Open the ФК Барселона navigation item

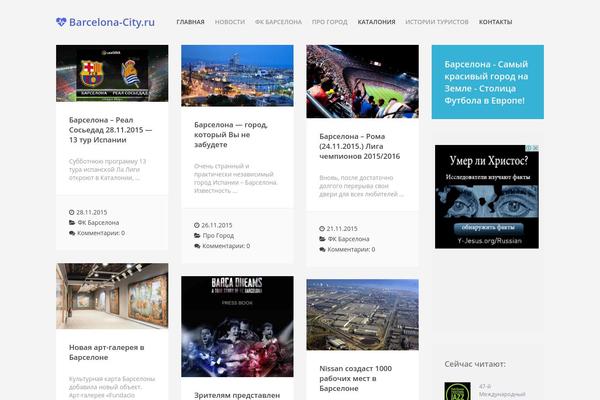[278, 21]
